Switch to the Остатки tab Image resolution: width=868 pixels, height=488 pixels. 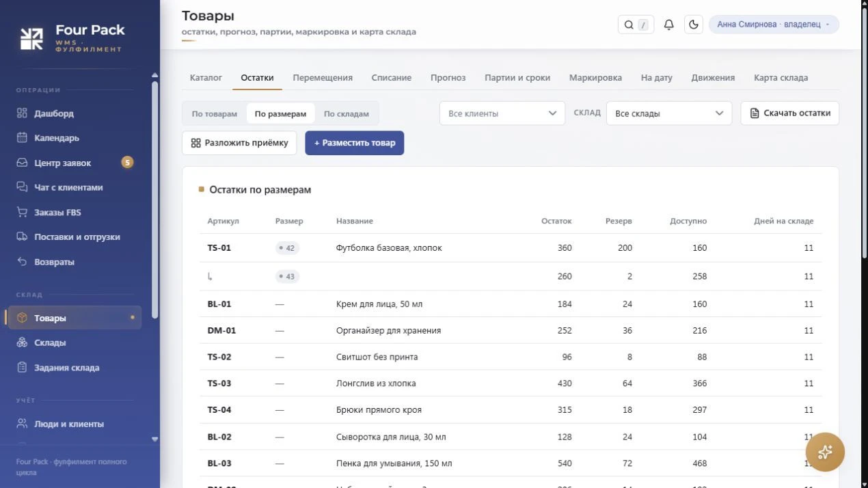coord(257,77)
